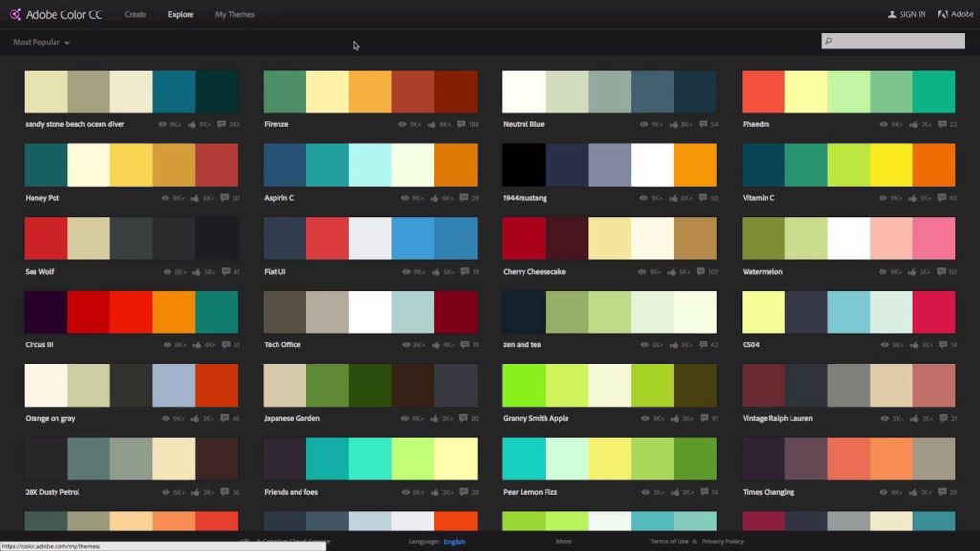Like the Tech Office theme via thumbs-up

435,344
